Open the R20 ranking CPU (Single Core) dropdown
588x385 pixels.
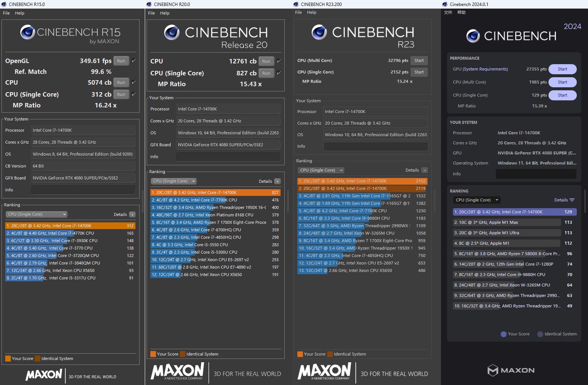(x=174, y=181)
